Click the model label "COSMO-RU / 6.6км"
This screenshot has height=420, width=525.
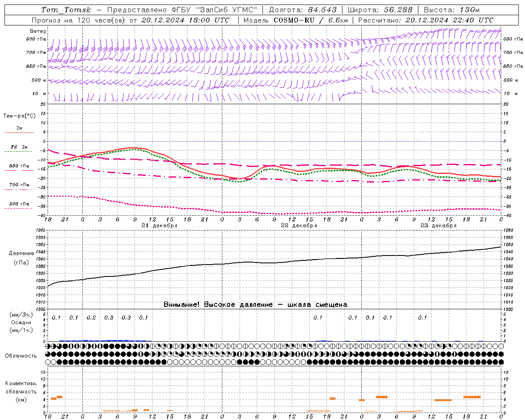coord(310,20)
